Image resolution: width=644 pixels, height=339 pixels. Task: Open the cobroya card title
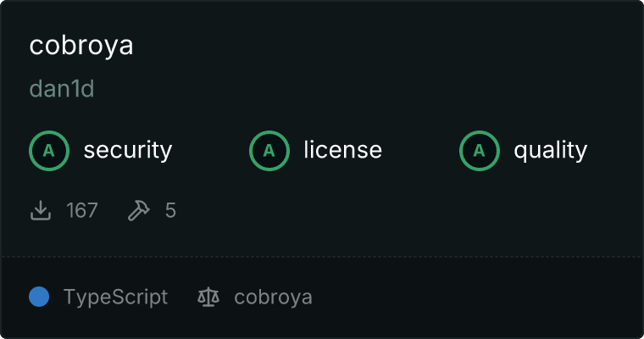[x=81, y=45]
